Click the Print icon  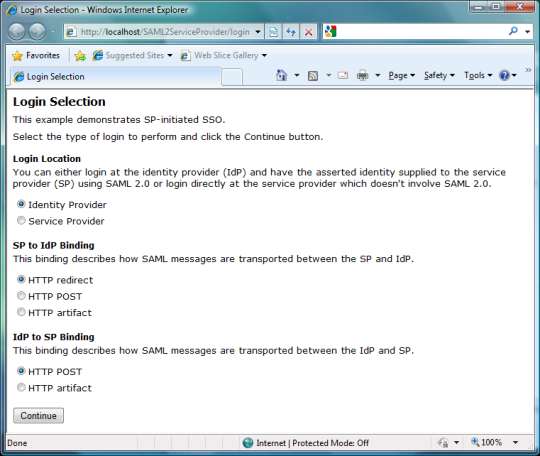point(363,75)
